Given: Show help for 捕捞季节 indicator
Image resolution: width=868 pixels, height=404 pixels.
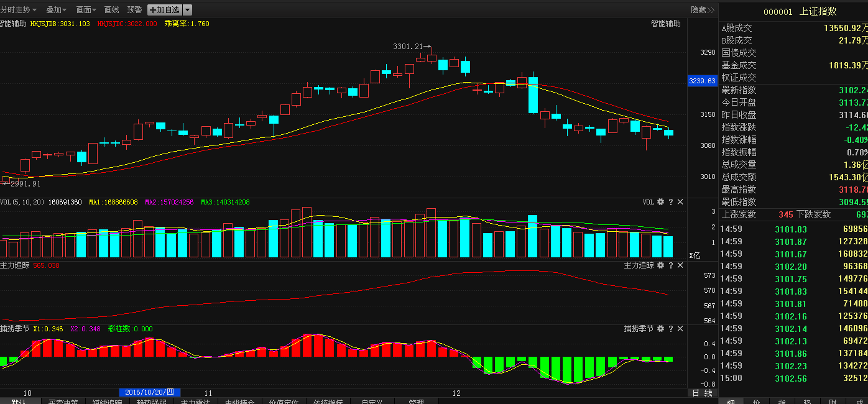Looking at the screenshot, I should click(x=670, y=329).
